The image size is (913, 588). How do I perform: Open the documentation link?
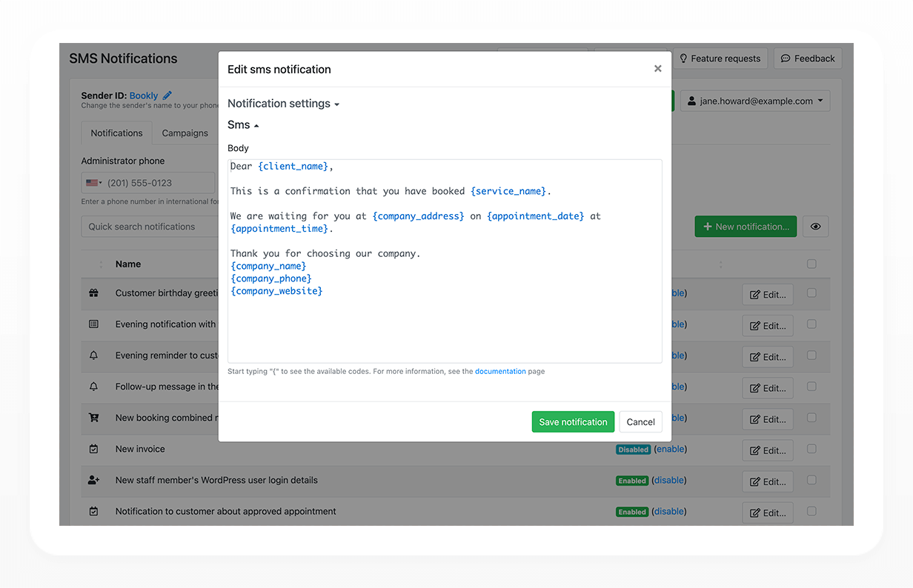coord(500,372)
